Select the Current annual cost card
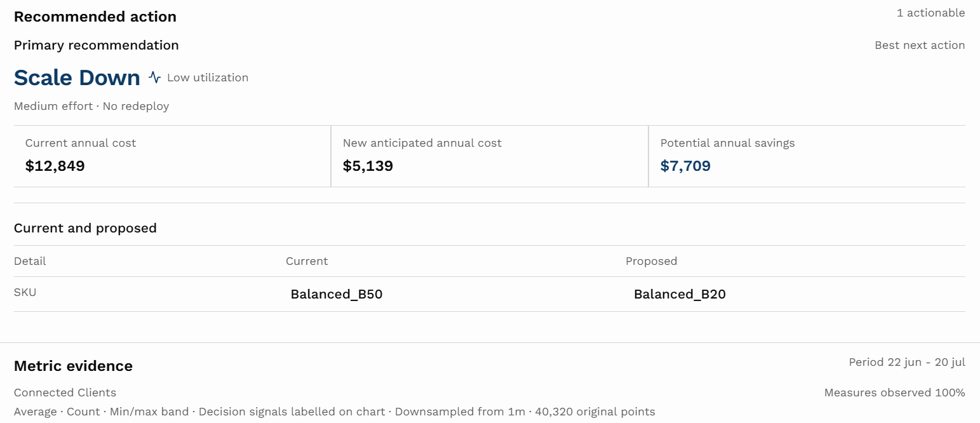This screenshot has height=423, width=980. pyautogui.click(x=172, y=156)
